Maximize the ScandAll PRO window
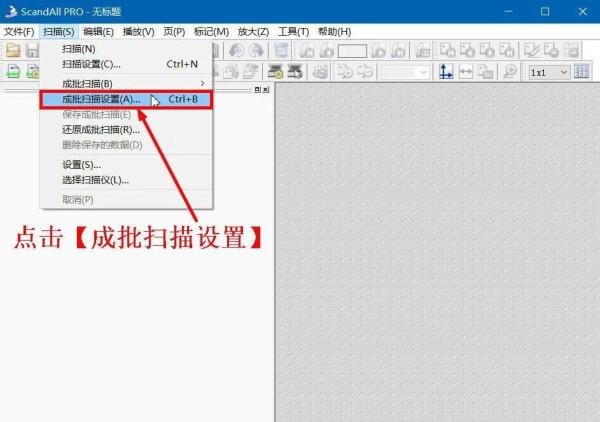This screenshot has height=422, width=600. pyautogui.click(x=545, y=11)
